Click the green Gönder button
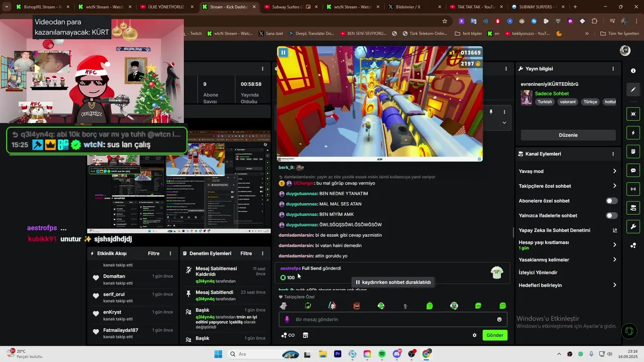This screenshot has height=362, width=644. [x=495, y=335]
